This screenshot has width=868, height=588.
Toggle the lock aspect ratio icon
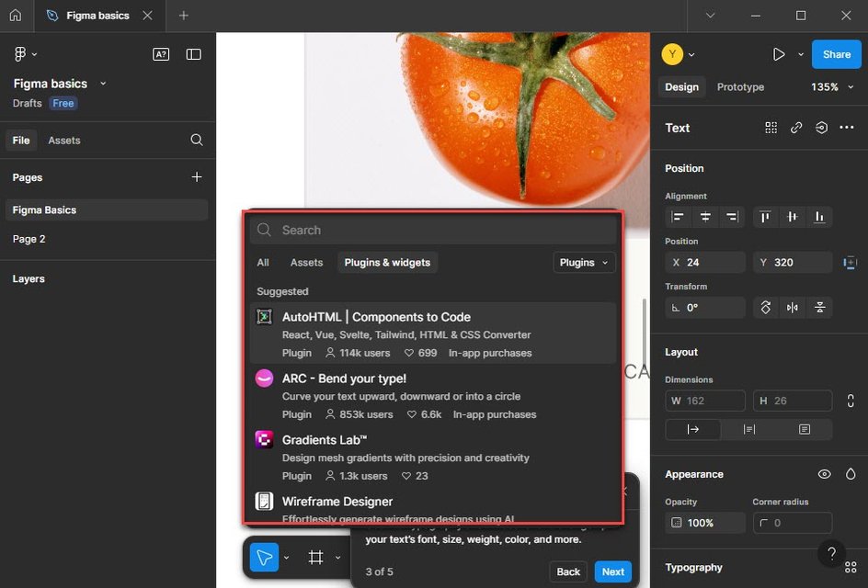click(851, 401)
